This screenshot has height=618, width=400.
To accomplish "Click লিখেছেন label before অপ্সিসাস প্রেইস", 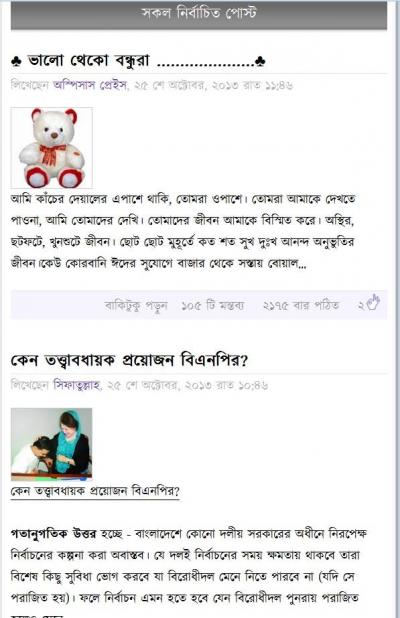I will (x=30, y=85).
